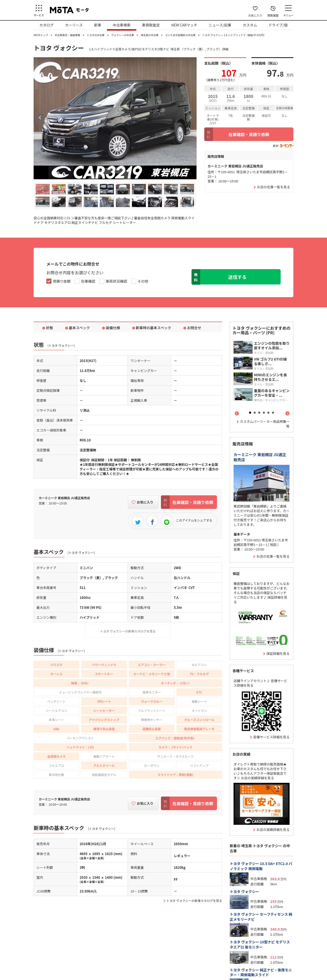Select first carousel pagination dot

point(250,412)
